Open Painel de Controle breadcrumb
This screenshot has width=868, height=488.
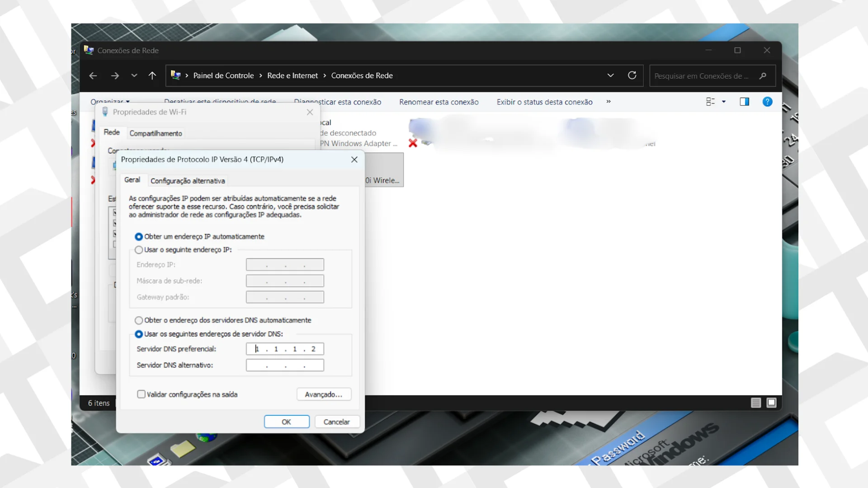(223, 75)
